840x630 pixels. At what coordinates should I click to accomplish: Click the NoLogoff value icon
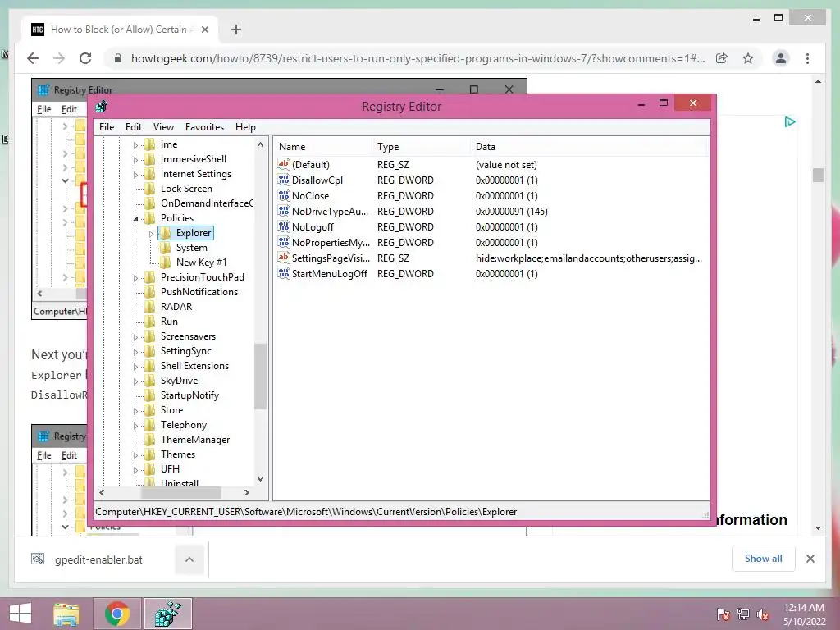pos(284,226)
